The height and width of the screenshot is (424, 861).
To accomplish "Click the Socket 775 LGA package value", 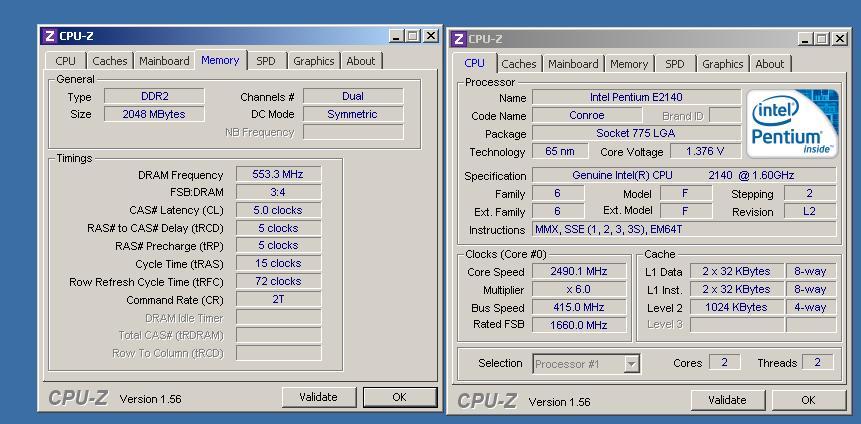I will [636, 133].
